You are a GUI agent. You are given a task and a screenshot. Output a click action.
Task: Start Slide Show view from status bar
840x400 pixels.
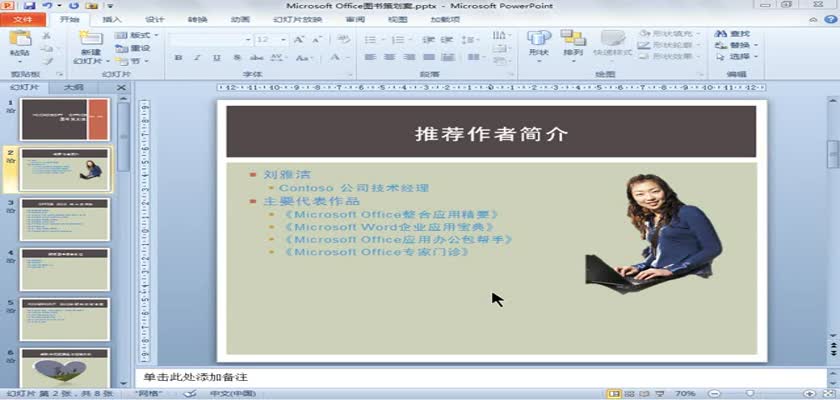pyautogui.click(x=660, y=394)
